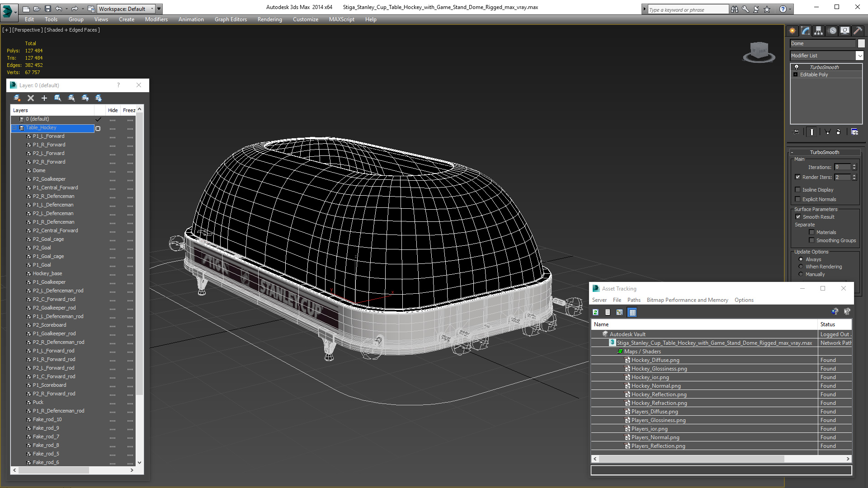
Task: Collapse the TurboSmooth rollout
Action: (792, 152)
